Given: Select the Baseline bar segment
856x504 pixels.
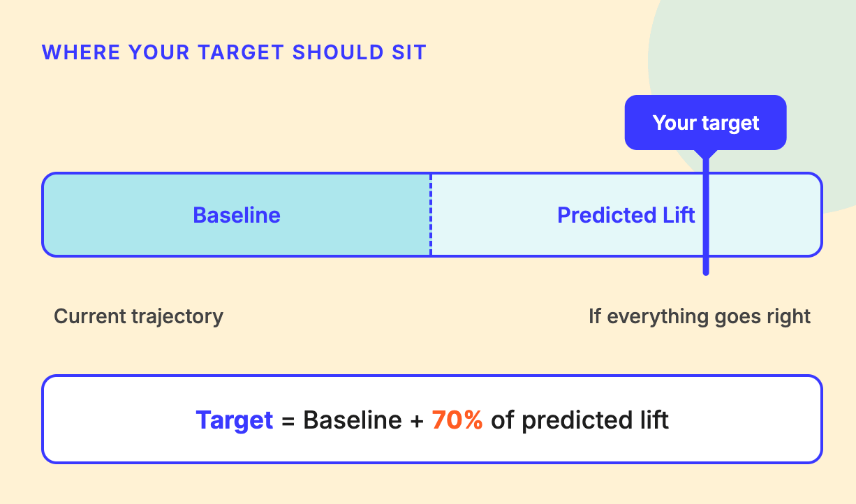Looking at the screenshot, I should pos(237,215).
